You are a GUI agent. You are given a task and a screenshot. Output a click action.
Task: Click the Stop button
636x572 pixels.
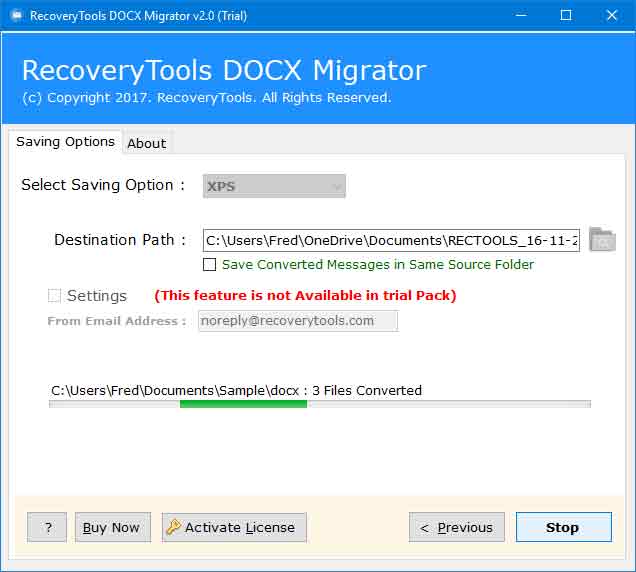click(x=563, y=527)
